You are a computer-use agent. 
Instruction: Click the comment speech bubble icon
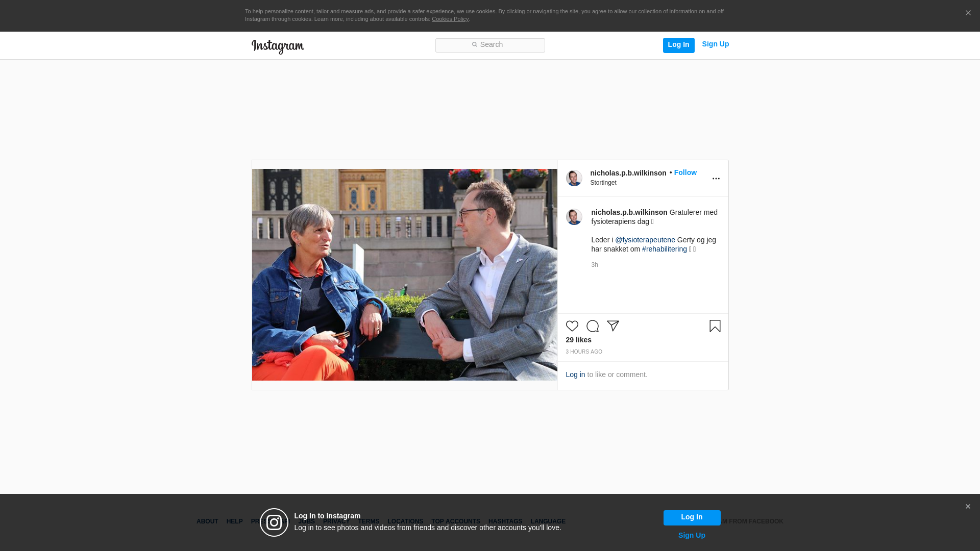click(592, 326)
